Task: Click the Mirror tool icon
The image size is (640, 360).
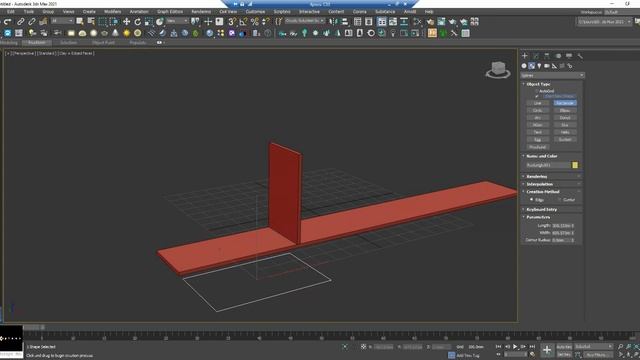Action: click(333, 22)
